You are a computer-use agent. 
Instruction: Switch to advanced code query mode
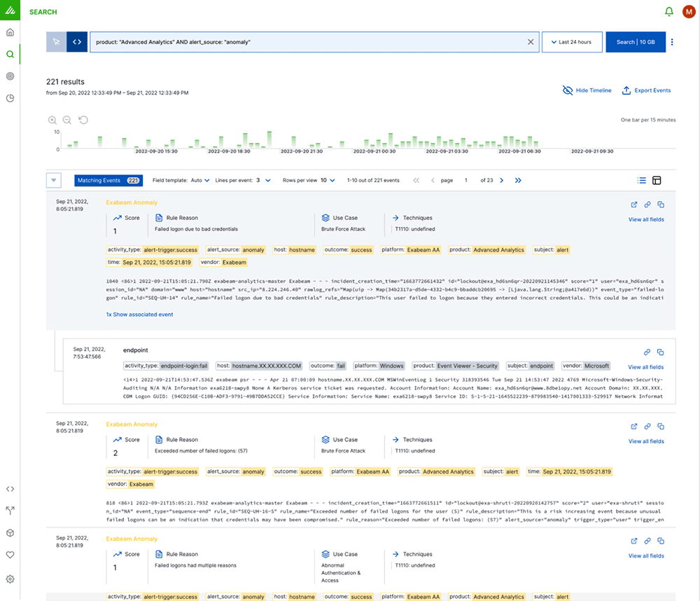coord(77,42)
